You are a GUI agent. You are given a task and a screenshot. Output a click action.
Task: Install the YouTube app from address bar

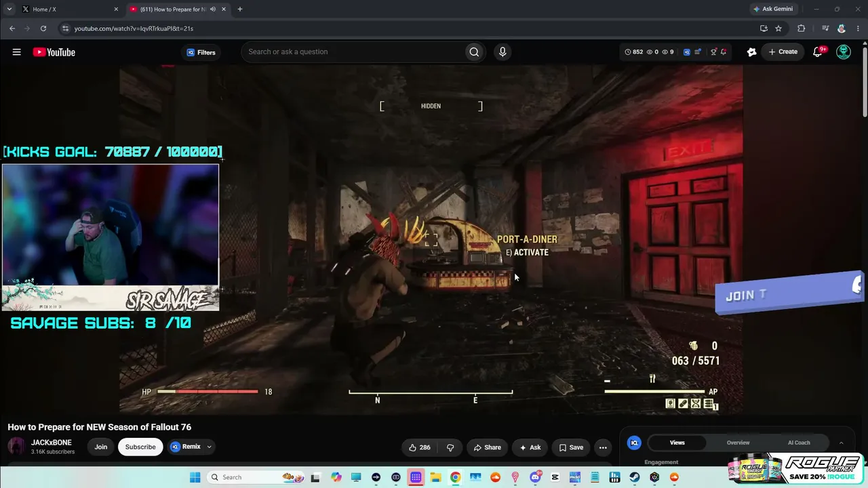point(764,28)
